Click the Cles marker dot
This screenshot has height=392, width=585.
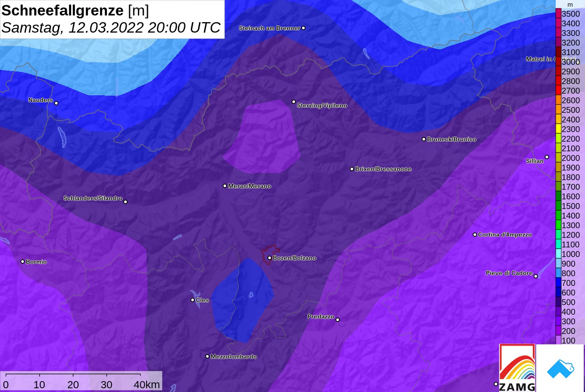point(193,300)
